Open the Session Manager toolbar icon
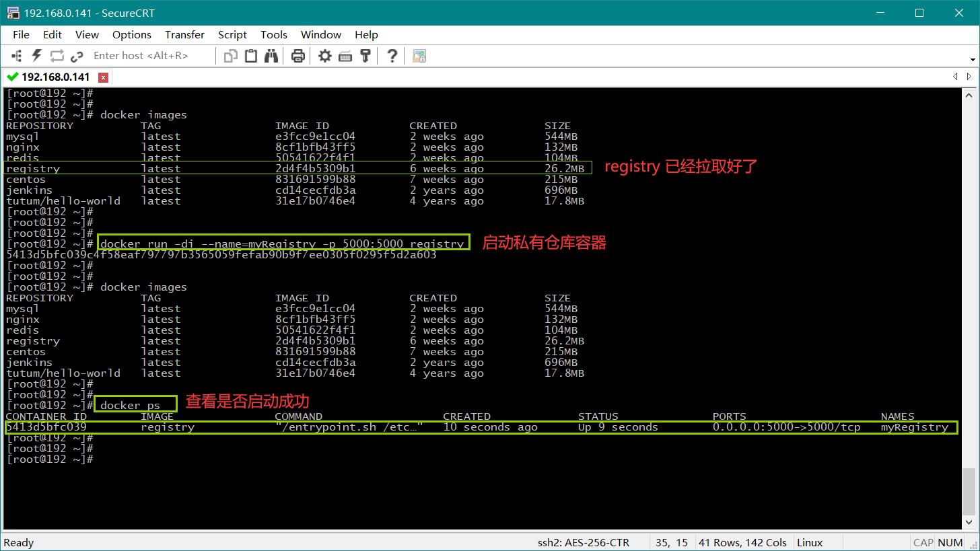Image resolution: width=980 pixels, height=551 pixels. click(17, 56)
